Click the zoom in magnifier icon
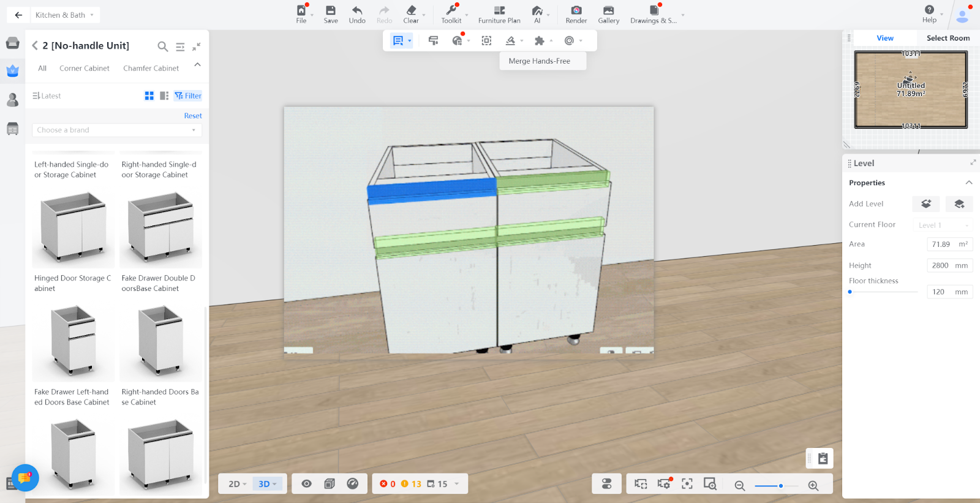The width and height of the screenshot is (980, 503). coord(813,485)
